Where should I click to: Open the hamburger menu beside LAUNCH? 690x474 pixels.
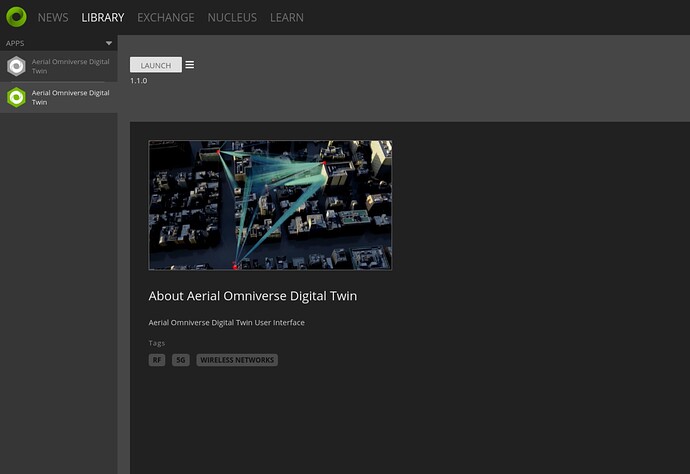pyautogui.click(x=190, y=65)
